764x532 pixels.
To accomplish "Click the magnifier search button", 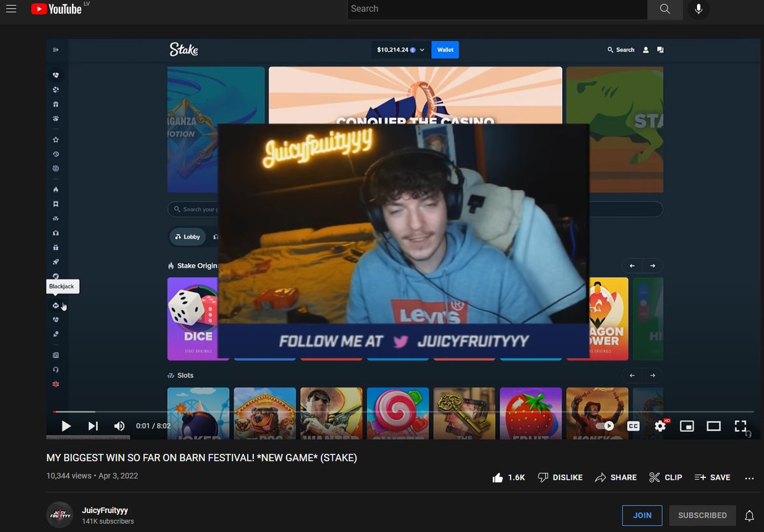I will click(x=665, y=9).
